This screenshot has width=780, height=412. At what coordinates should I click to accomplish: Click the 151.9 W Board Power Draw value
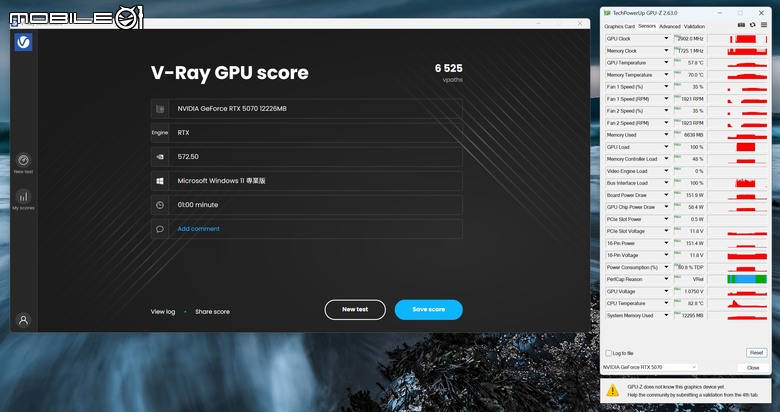[695, 195]
